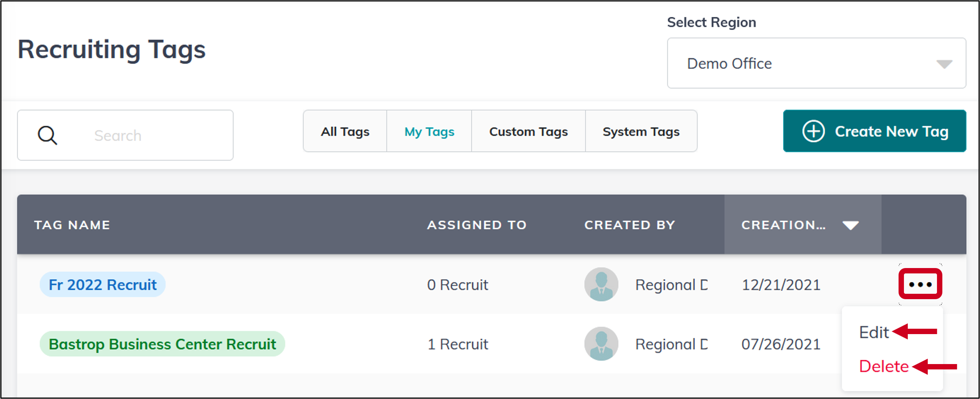The width and height of the screenshot is (980, 399).
Task: Click the search magnifier icon
Action: [47, 135]
